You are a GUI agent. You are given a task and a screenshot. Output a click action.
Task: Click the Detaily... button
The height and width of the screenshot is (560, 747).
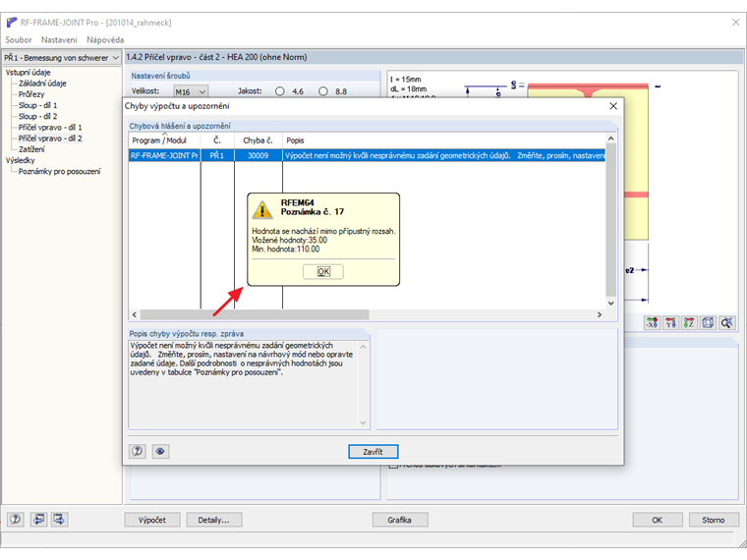click(x=214, y=520)
